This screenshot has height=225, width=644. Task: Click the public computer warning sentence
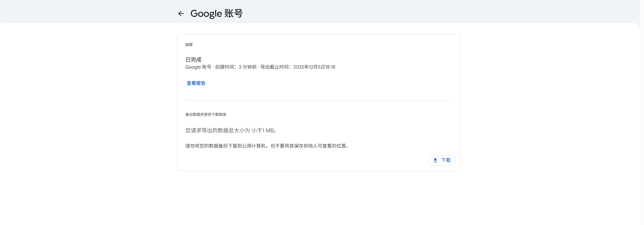267,146
